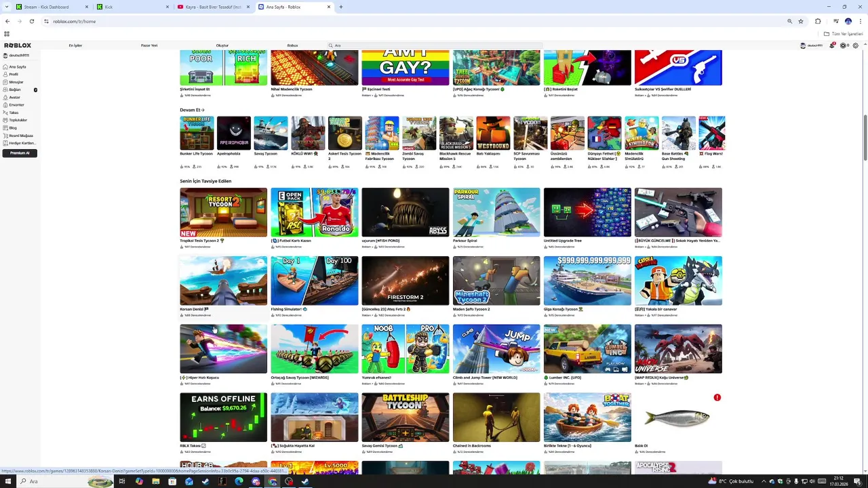Switch to the Kick tab
The width and height of the screenshot is (868, 488).
133,7
